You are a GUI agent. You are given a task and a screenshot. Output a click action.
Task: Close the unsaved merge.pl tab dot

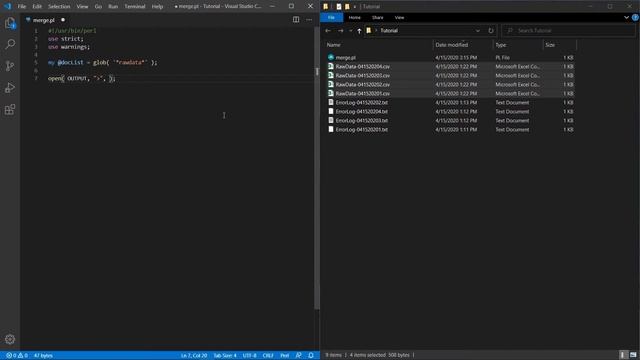coord(63,20)
